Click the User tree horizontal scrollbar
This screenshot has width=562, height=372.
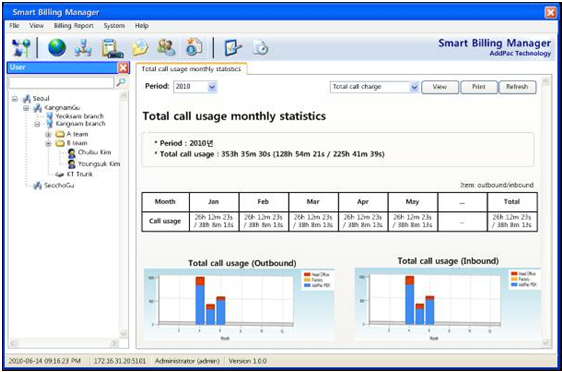[63, 344]
